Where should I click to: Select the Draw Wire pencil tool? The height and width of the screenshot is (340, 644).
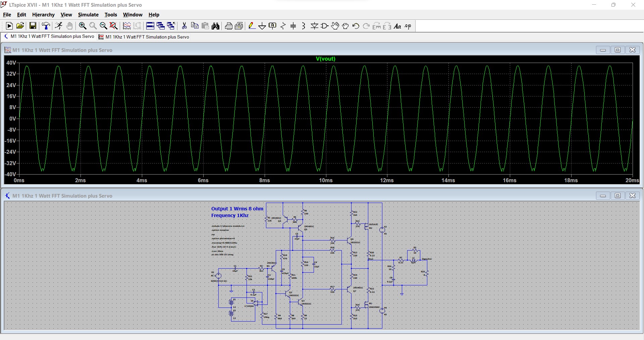[252, 26]
